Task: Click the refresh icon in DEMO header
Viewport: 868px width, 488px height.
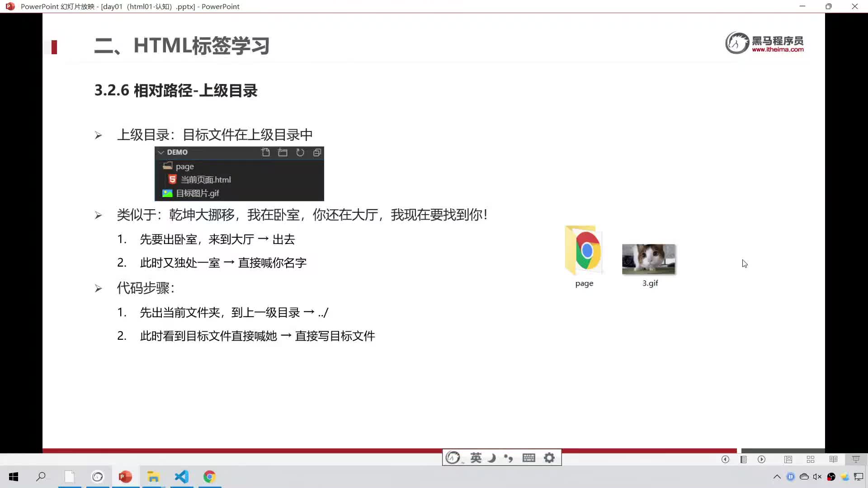Action: click(x=300, y=152)
